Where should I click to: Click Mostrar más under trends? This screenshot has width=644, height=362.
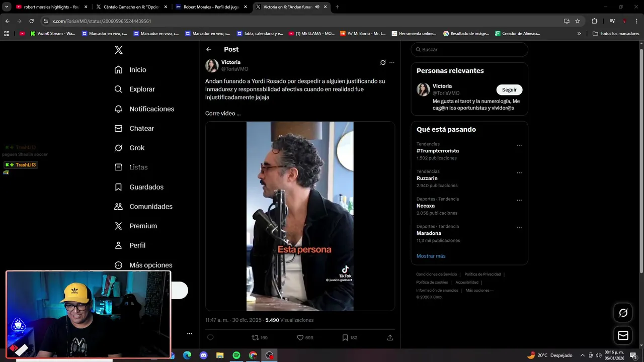(x=431, y=256)
